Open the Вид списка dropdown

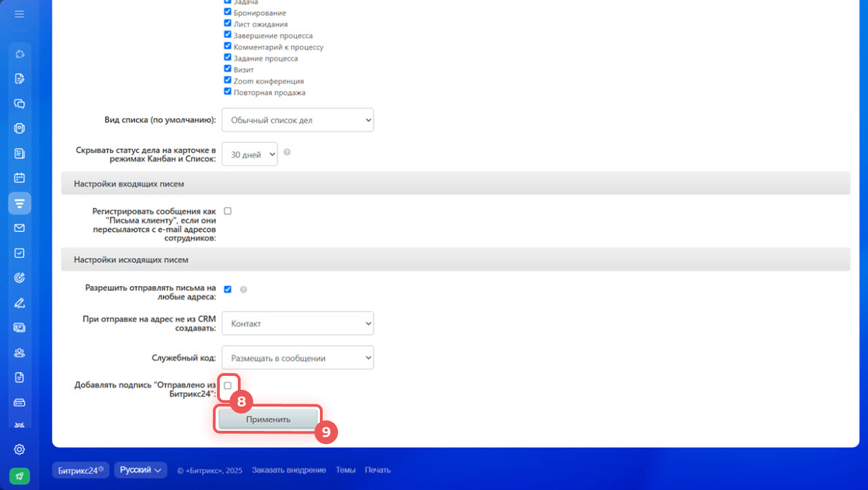[x=298, y=120]
